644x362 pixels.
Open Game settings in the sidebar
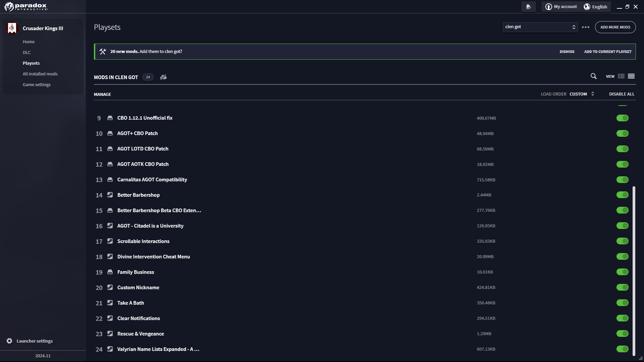point(37,85)
